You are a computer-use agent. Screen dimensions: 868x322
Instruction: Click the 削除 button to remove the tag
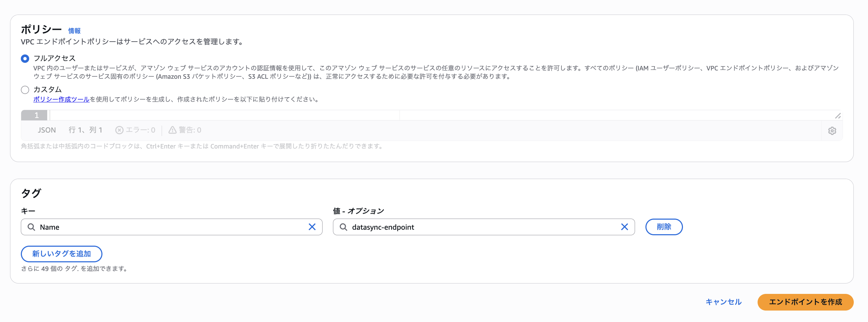(x=663, y=227)
